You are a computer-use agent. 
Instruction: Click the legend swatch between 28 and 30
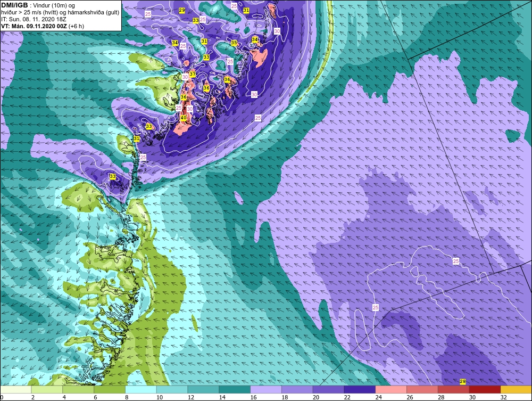point(454,389)
